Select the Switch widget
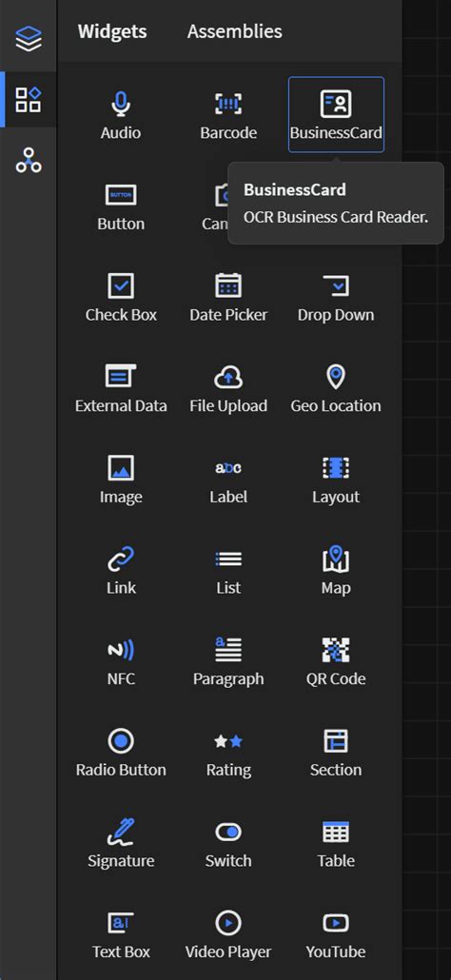This screenshot has width=451, height=980. tap(228, 844)
